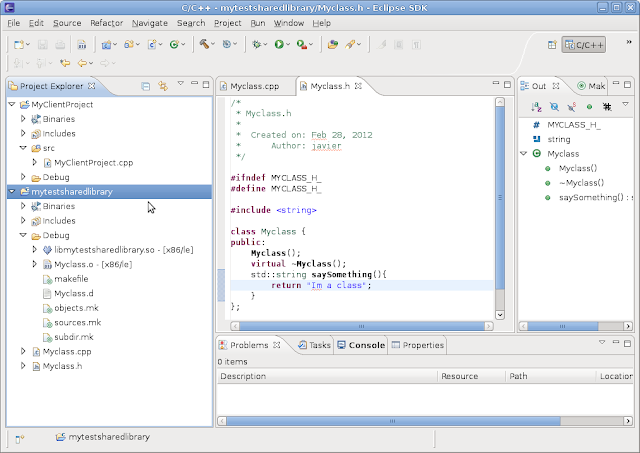Click the Path column header
Image resolution: width=640 pixels, height=453 pixels.
click(x=551, y=376)
